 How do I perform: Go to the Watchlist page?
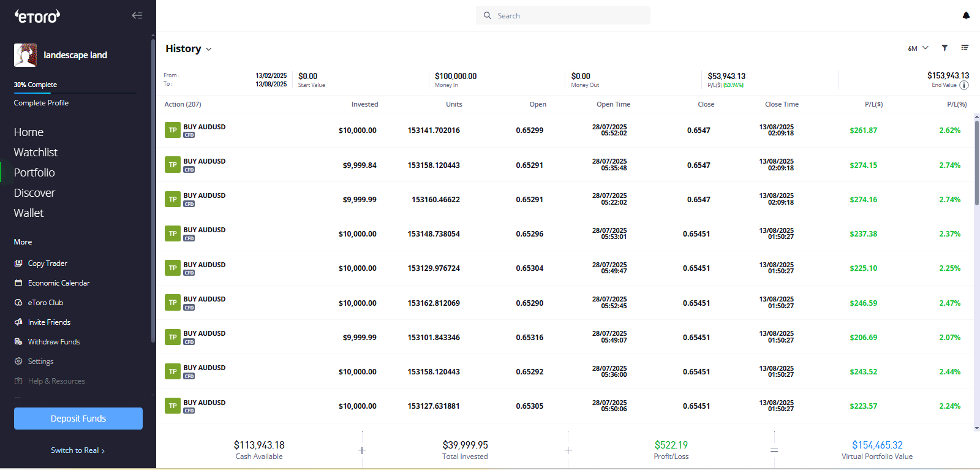pyautogui.click(x=36, y=153)
